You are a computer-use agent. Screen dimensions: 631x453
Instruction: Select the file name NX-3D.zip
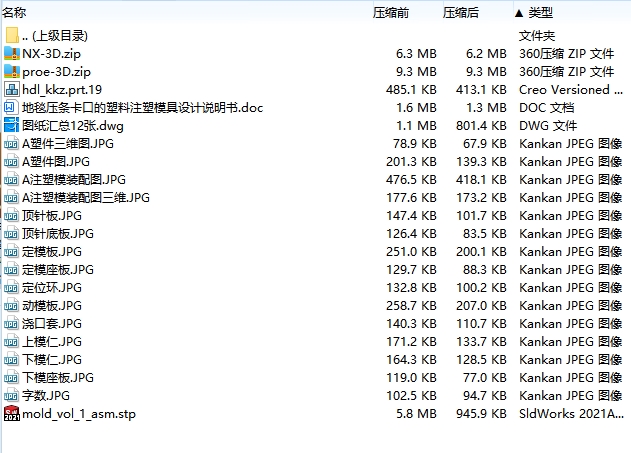coord(52,54)
